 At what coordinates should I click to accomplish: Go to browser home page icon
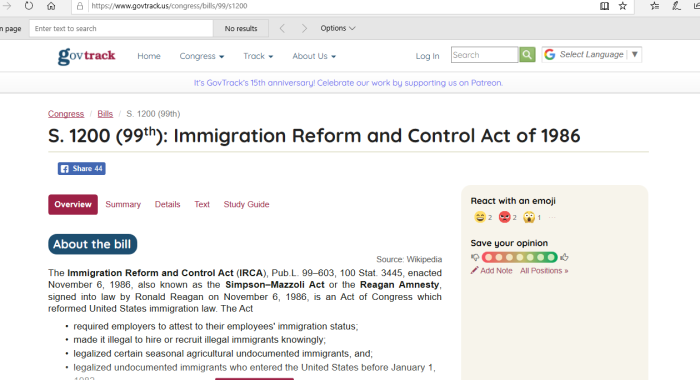51,6
